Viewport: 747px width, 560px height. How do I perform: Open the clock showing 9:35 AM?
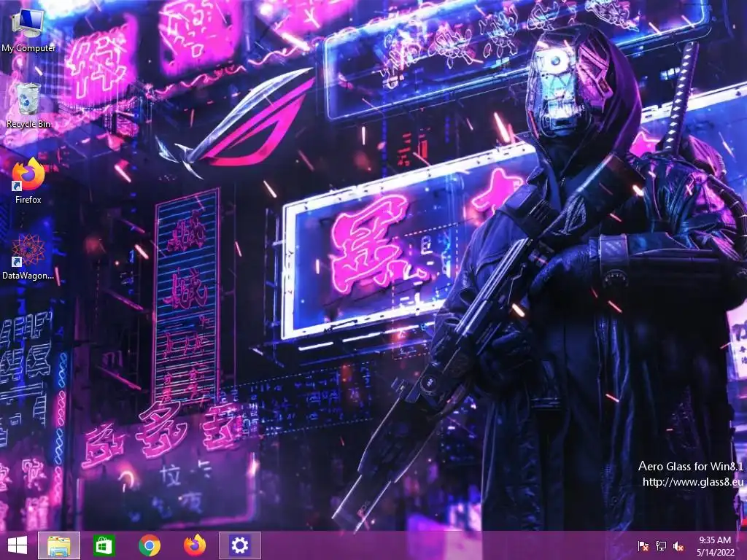point(716,545)
